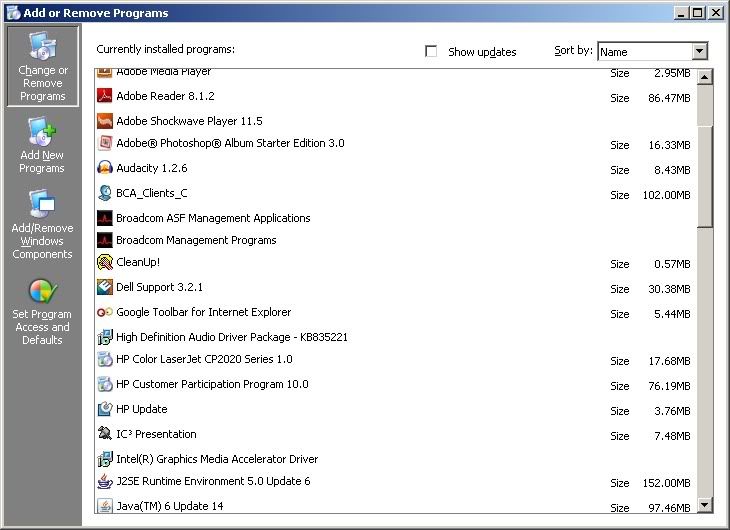Click the IC³ Presentation icon

[x=105, y=434]
